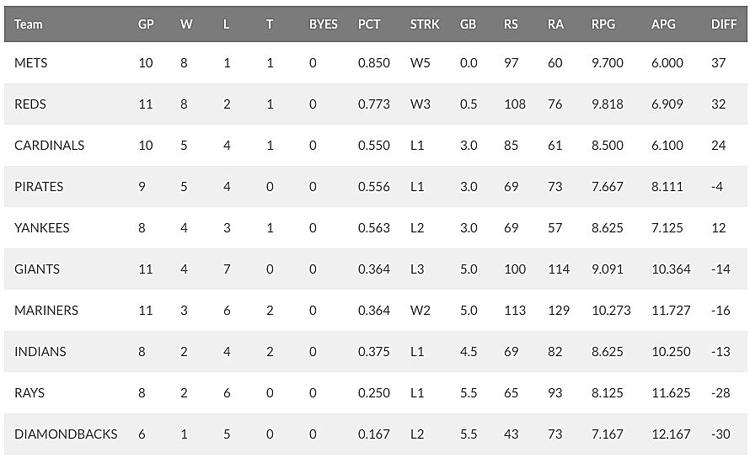
Task: Open the METS team link
Action: point(31,63)
